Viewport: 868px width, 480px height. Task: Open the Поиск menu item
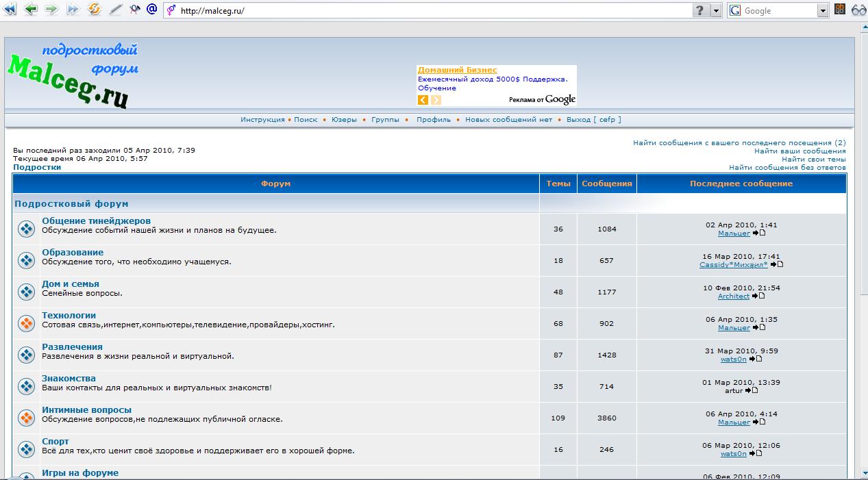[306, 120]
